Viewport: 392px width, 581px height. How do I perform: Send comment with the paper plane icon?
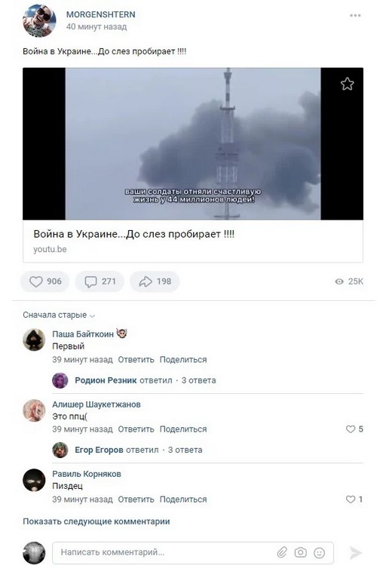(355, 553)
